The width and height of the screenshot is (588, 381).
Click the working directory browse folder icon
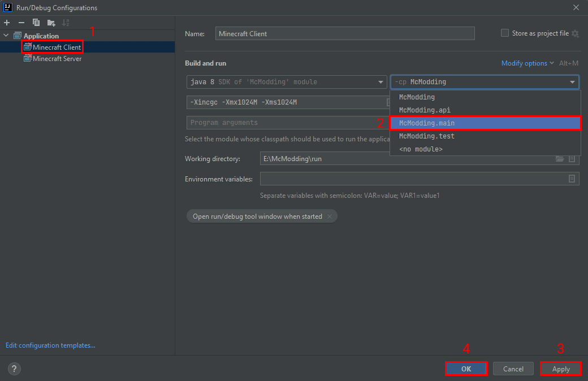[x=560, y=159]
